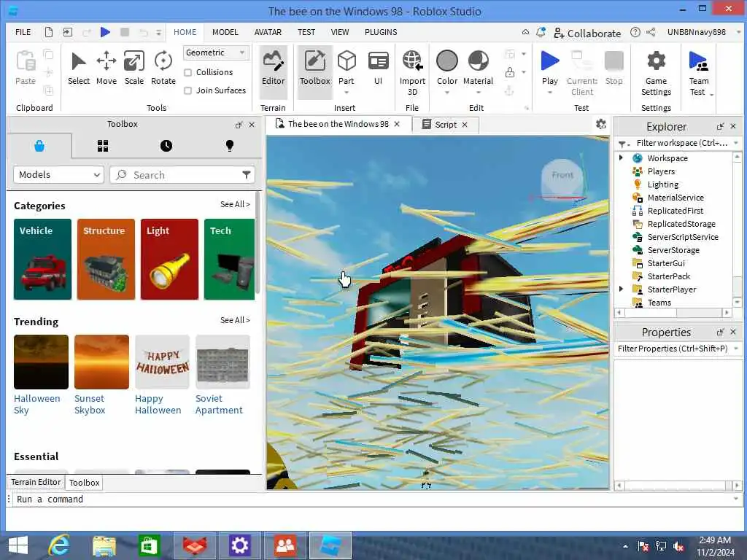Switch to the VIEW ribbon tab
The height and width of the screenshot is (560, 747).
pos(340,32)
